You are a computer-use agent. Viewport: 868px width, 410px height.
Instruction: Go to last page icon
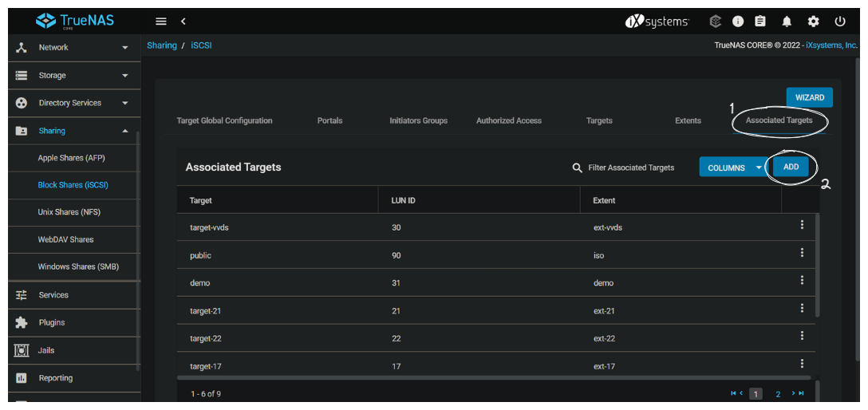(x=800, y=393)
